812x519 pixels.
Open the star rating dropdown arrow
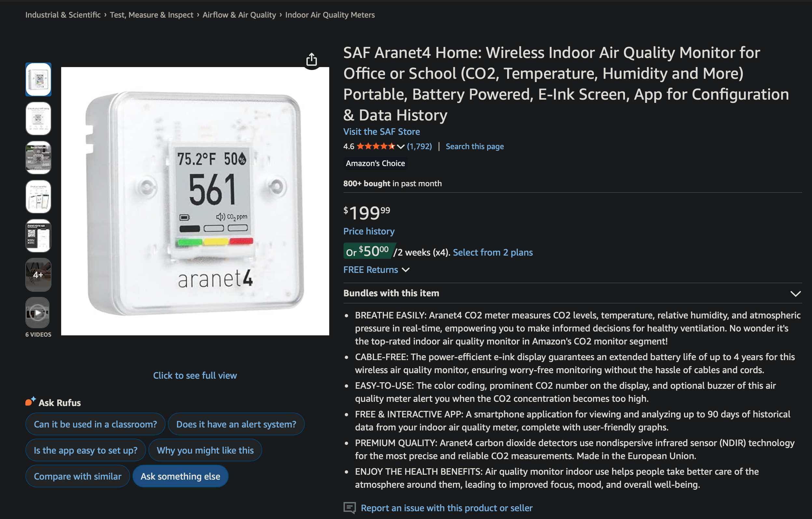click(400, 147)
